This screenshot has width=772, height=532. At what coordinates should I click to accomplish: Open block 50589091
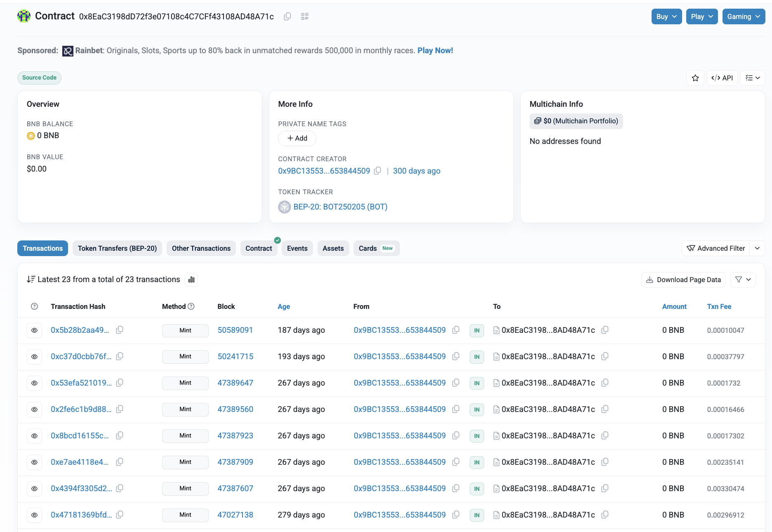tap(235, 330)
